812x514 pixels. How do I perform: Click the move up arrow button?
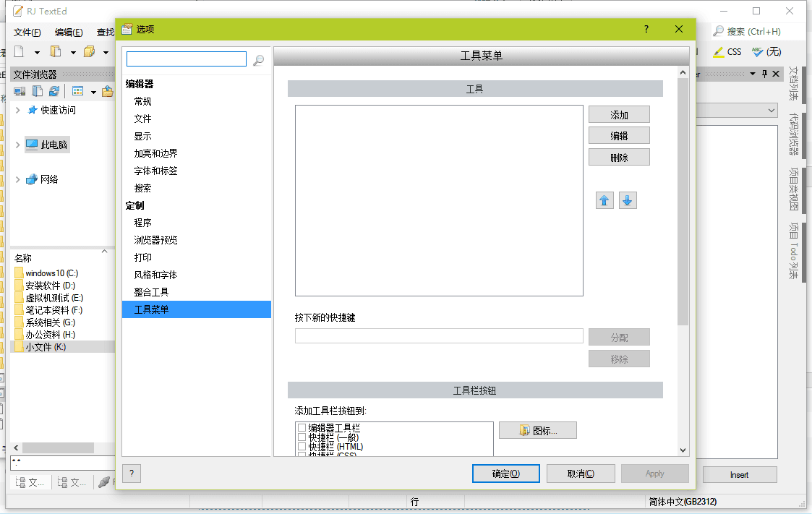[x=604, y=200]
